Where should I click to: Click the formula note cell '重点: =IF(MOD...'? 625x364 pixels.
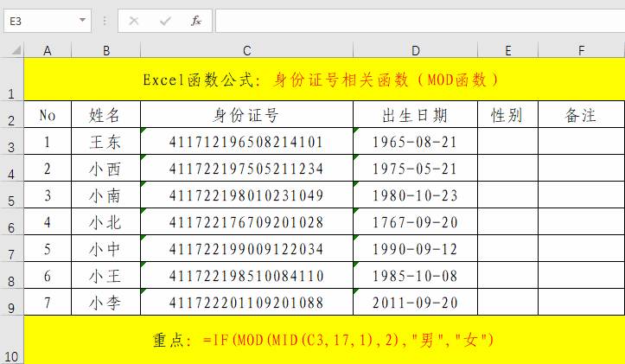pos(324,340)
